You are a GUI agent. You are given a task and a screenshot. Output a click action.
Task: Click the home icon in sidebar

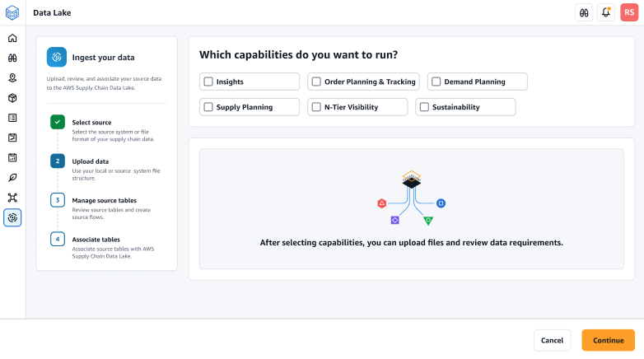[12, 38]
